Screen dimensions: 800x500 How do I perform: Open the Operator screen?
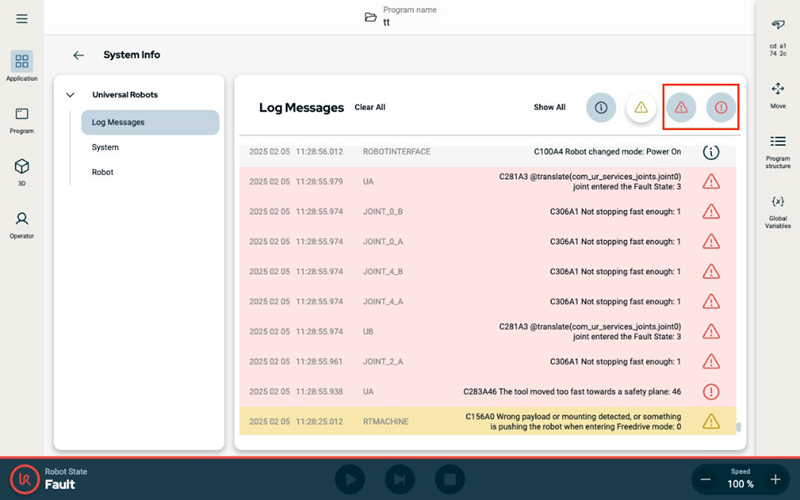22,224
